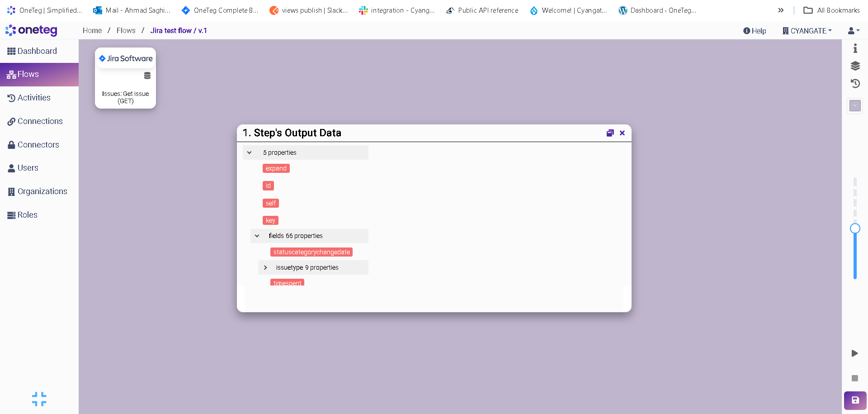
Task: Collapse the 5 properties root node
Action: pos(249,153)
